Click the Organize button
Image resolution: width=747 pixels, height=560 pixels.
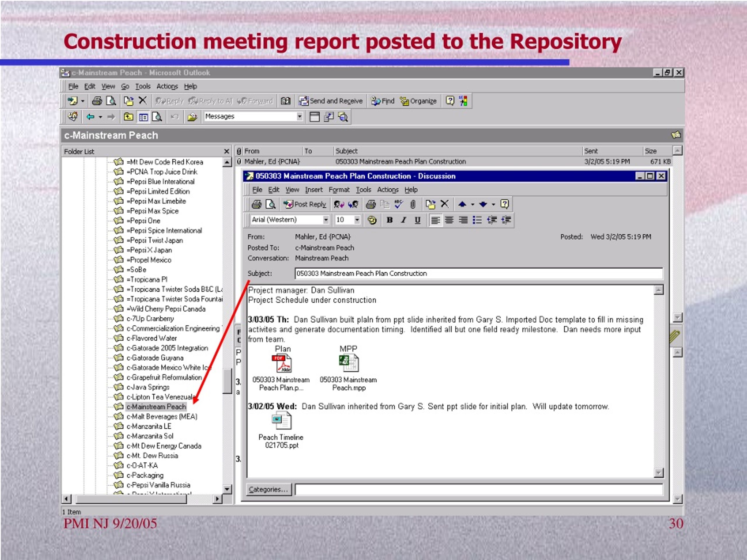[418, 101]
